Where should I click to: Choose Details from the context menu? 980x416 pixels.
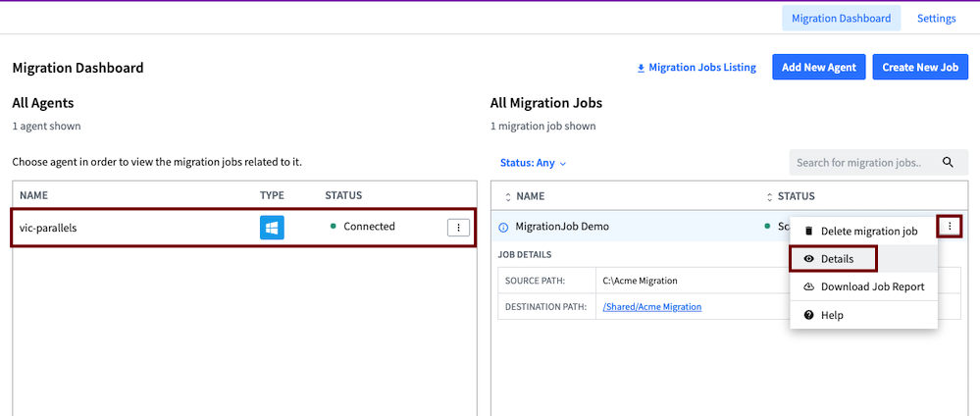(863, 259)
